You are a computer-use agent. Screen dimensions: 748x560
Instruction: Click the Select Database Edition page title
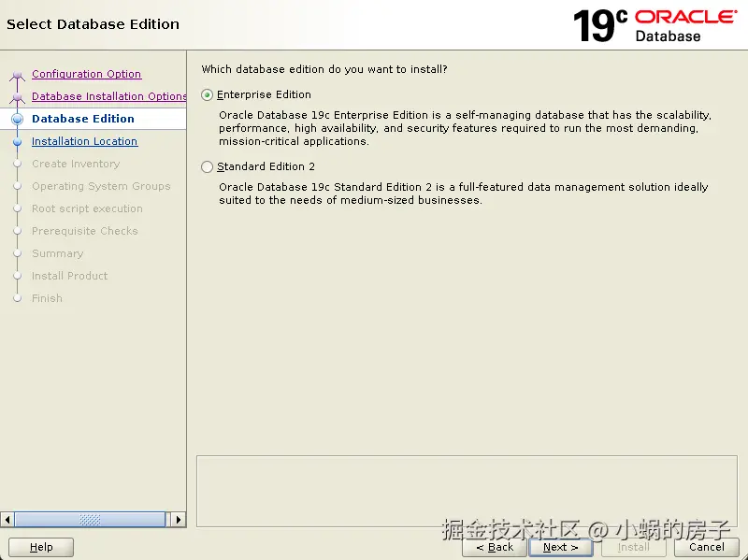[93, 24]
